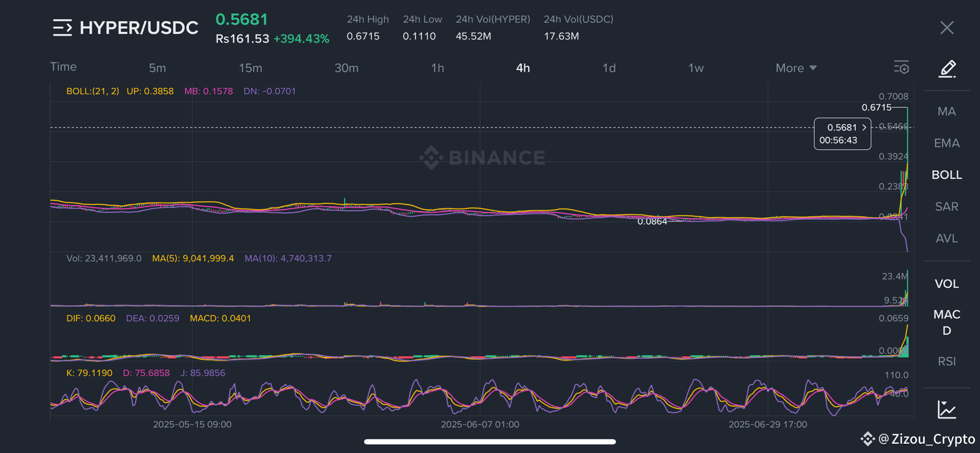The image size is (980, 453).
Task: Open the line chart type icon
Action: tap(947, 409)
